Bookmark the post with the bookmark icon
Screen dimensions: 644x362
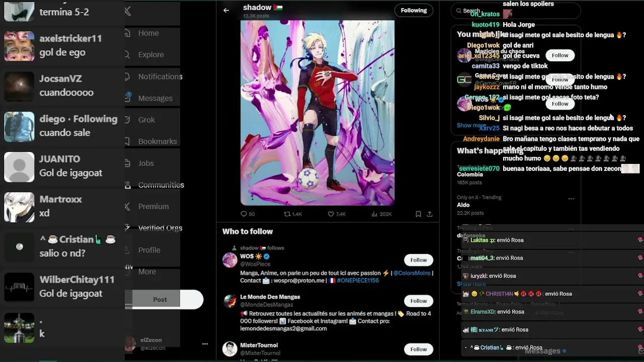pyautogui.click(x=418, y=214)
